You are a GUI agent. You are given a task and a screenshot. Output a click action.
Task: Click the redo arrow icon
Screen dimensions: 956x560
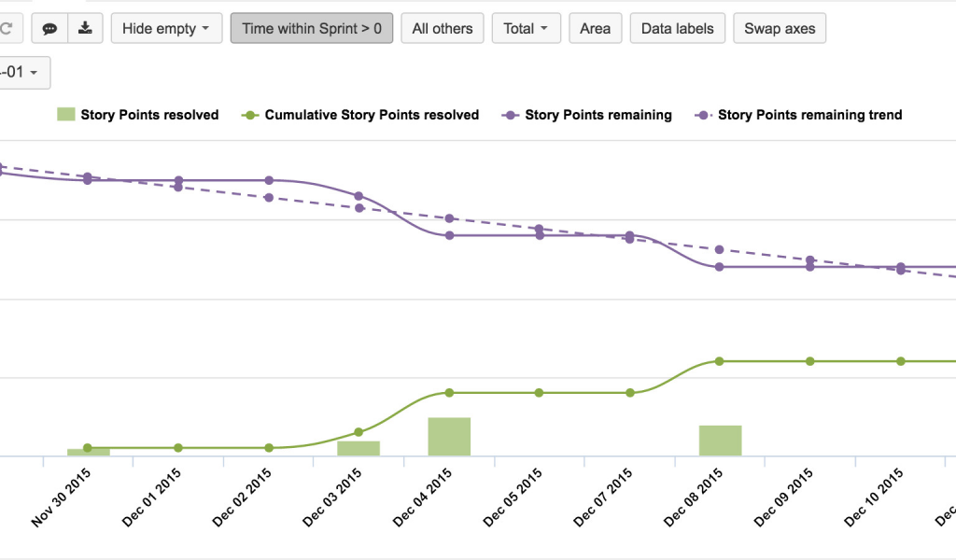7,28
